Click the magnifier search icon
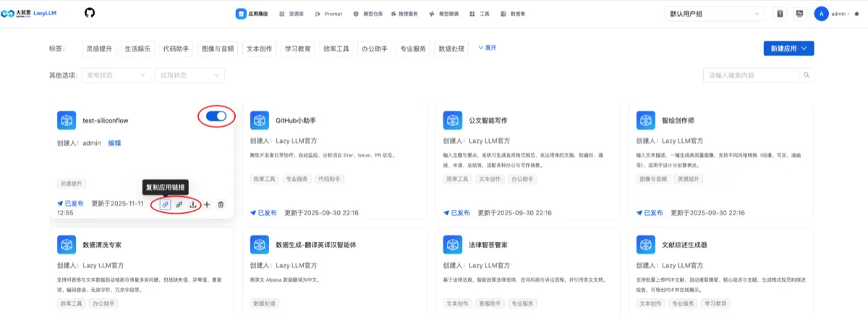868x315 pixels. coord(807,75)
